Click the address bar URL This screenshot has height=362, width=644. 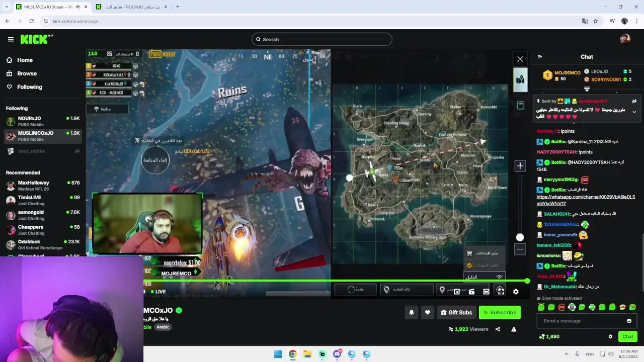click(x=75, y=21)
